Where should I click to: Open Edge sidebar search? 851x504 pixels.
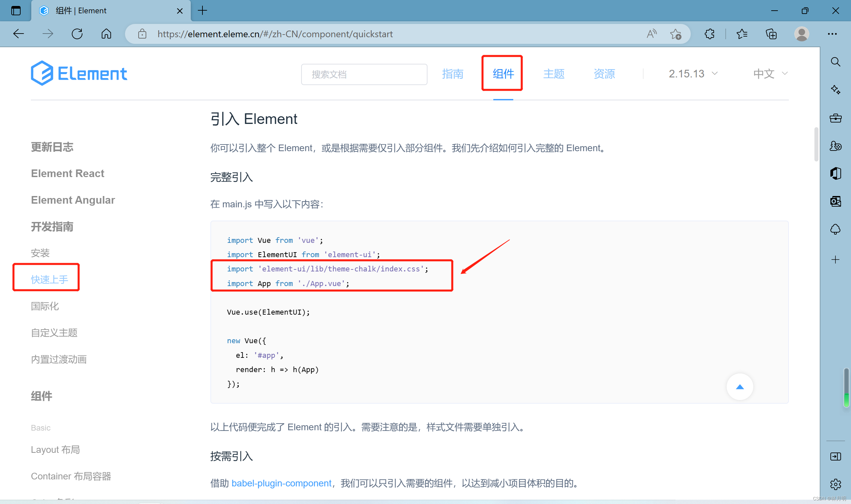pos(835,62)
